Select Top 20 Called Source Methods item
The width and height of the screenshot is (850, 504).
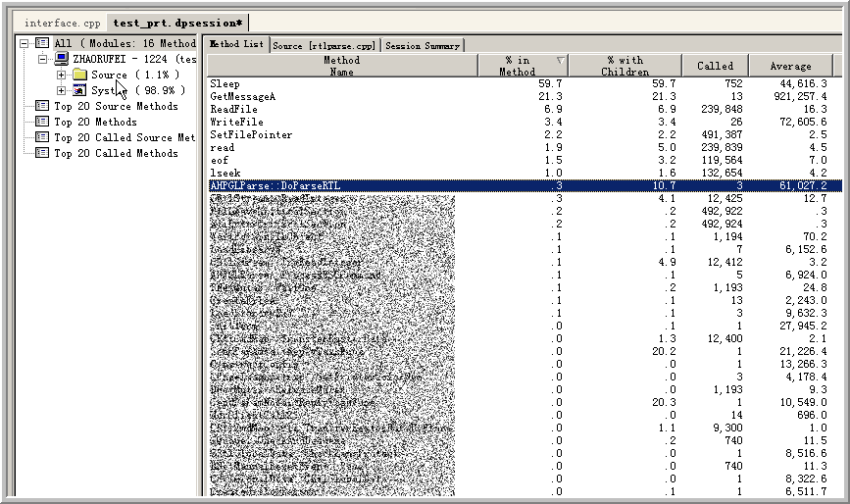(125, 137)
